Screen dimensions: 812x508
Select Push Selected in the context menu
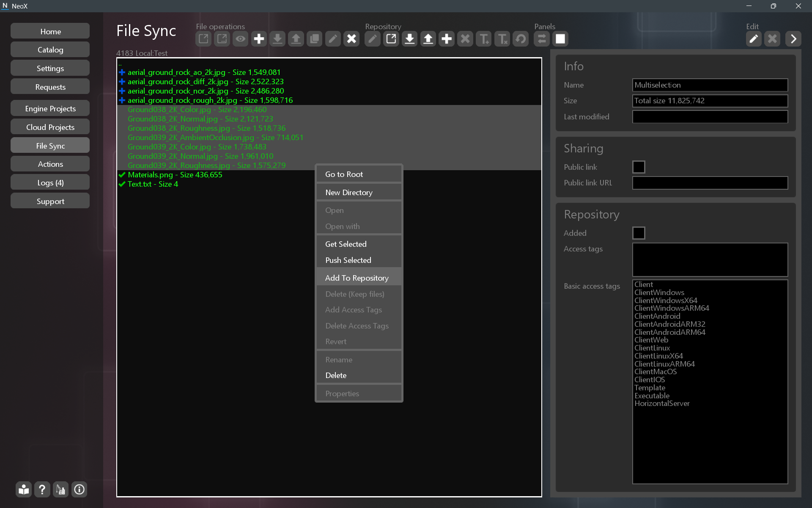point(348,260)
